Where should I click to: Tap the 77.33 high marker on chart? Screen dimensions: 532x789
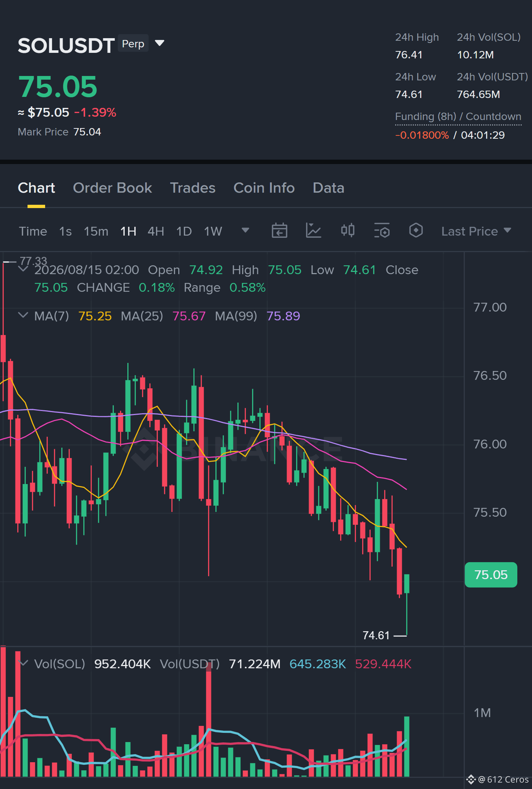click(x=33, y=261)
